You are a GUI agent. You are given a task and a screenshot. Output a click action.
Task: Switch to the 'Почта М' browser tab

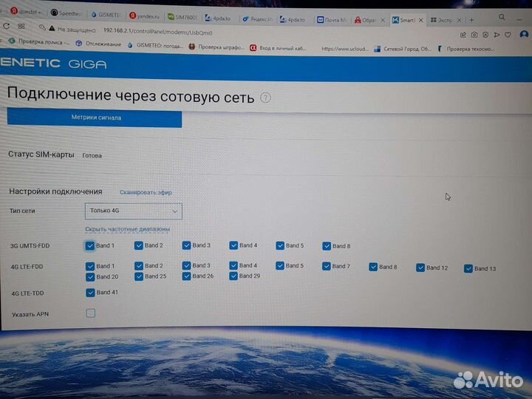click(x=332, y=20)
